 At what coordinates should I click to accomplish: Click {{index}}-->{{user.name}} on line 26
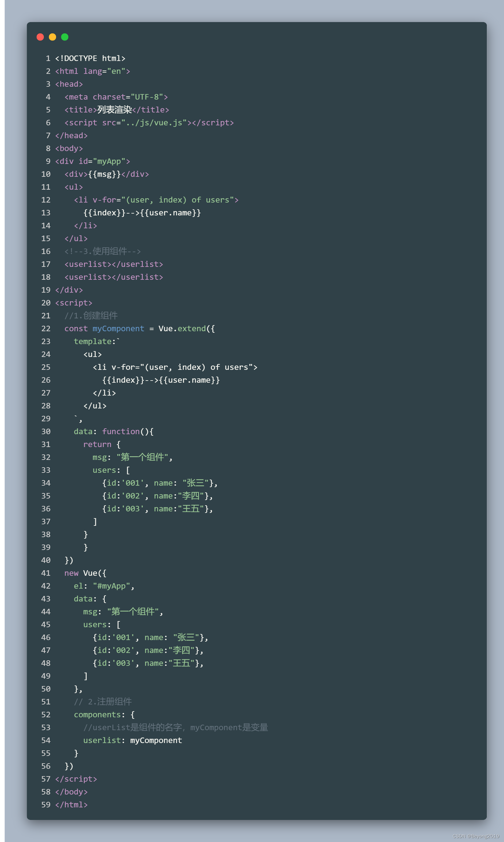[161, 380]
